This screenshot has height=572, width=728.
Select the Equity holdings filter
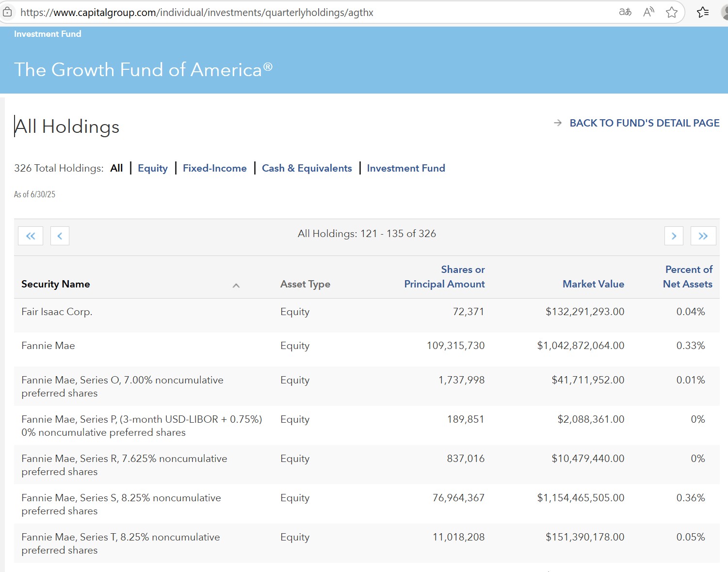[x=152, y=168]
